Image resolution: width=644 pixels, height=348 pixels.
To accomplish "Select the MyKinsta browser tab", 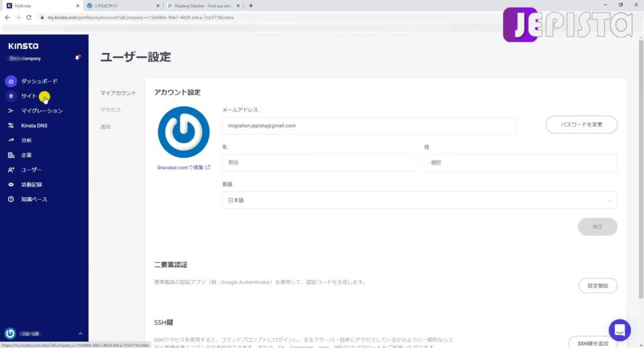I will (42, 6).
